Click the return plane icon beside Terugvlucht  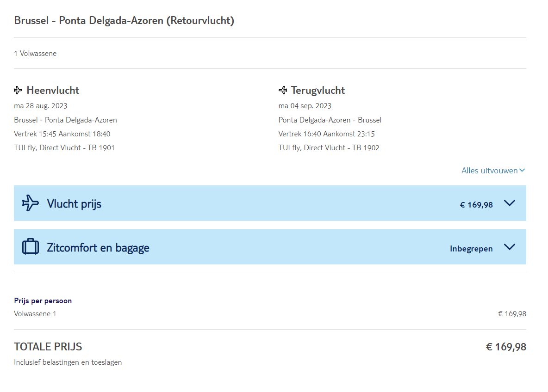pyautogui.click(x=283, y=90)
